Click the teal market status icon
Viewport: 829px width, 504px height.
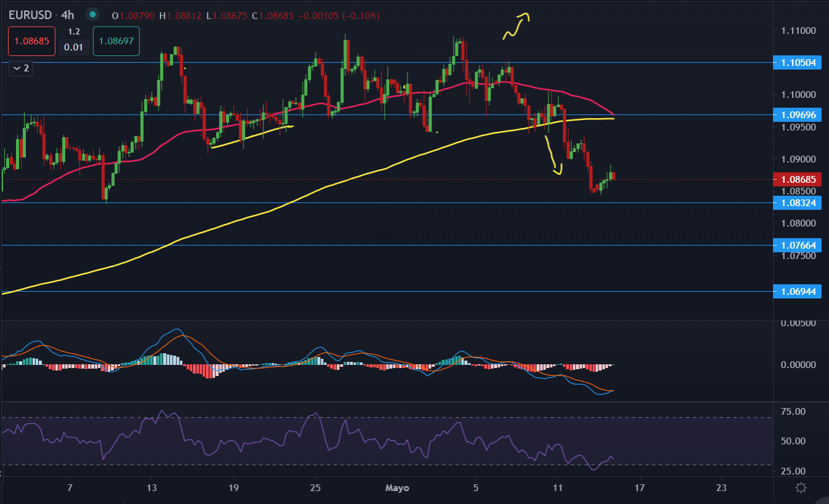92,14
